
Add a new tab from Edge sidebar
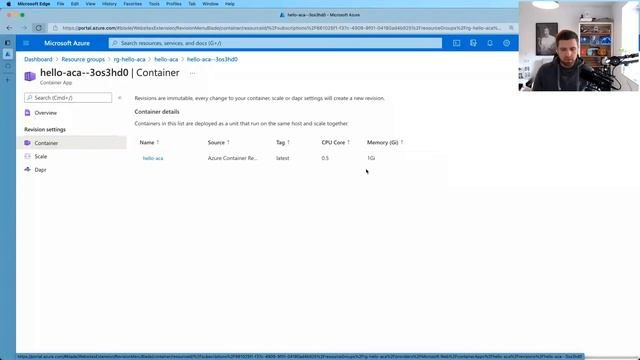(x=8, y=80)
